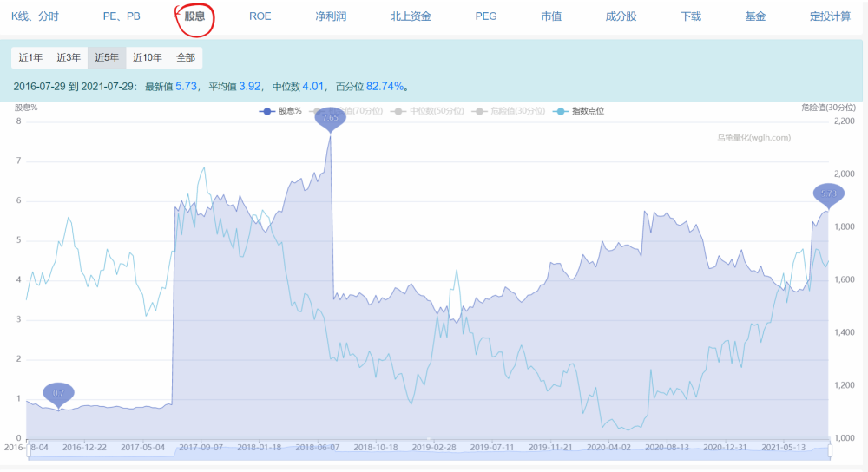Show 全部 history range
This screenshot has height=472, width=868.
[x=186, y=57]
